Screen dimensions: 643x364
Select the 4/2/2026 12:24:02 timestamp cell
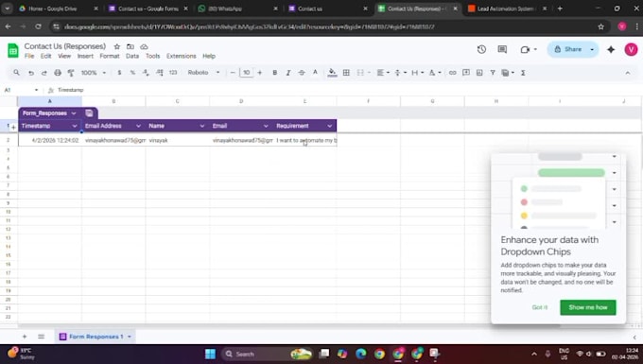pos(49,140)
